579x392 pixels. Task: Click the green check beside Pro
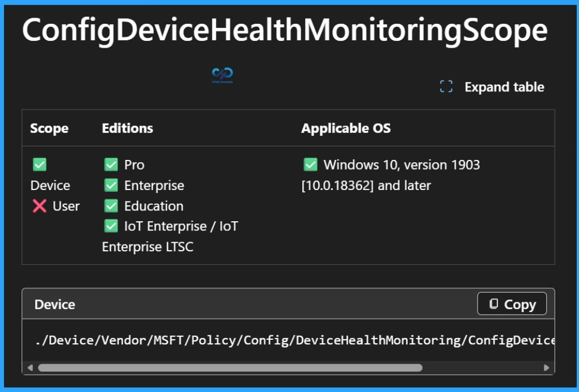111,165
